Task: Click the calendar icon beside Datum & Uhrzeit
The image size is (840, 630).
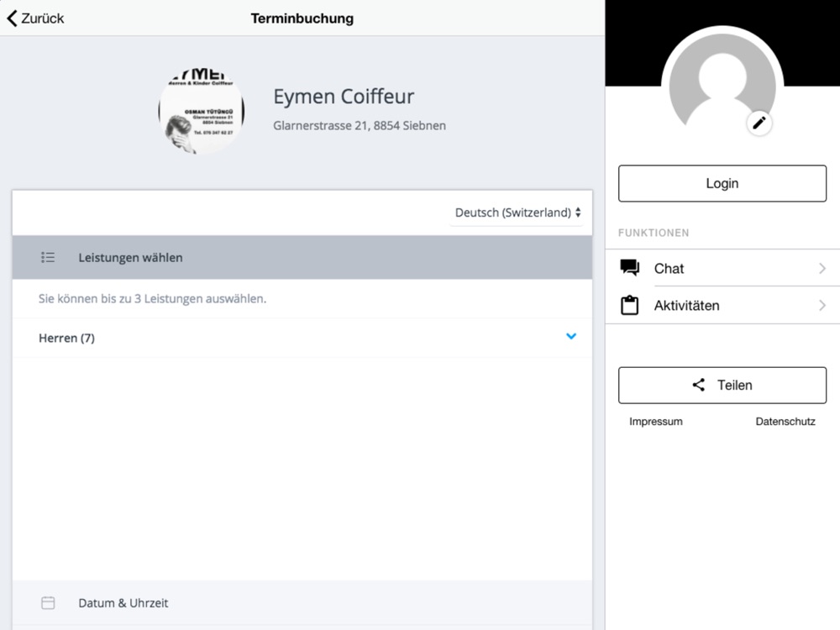Action: pos(48,603)
